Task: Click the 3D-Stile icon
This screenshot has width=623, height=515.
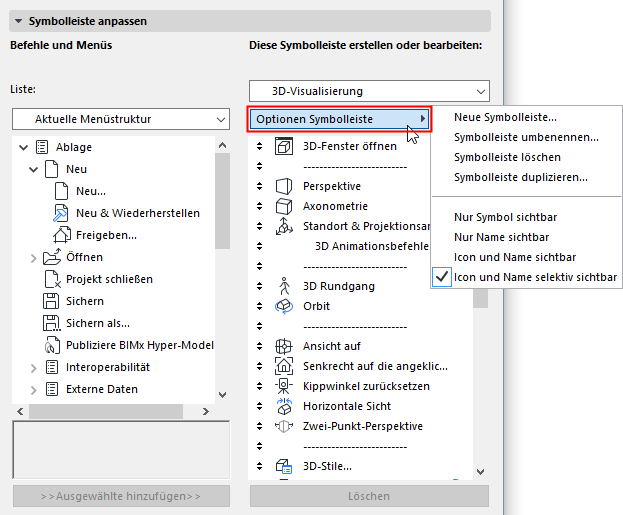Action: [283, 465]
